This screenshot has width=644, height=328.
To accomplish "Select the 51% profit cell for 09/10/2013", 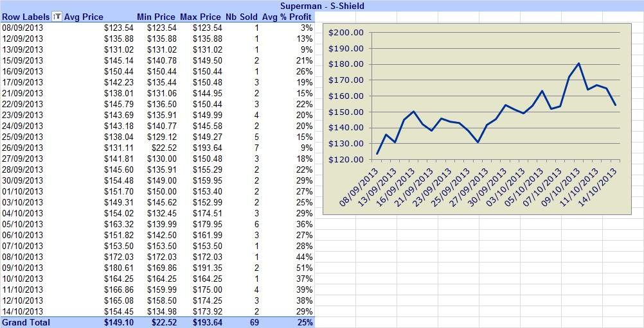I will pyautogui.click(x=305, y=268).
